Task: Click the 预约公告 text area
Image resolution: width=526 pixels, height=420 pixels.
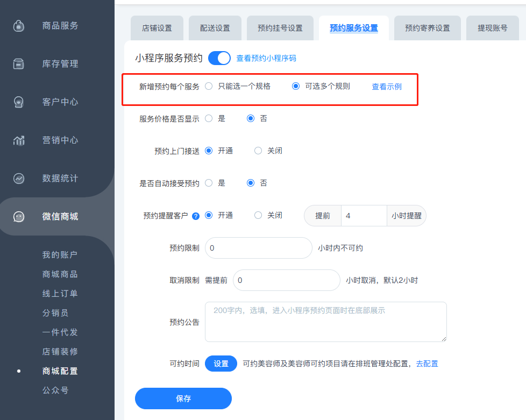Action: 325,322
